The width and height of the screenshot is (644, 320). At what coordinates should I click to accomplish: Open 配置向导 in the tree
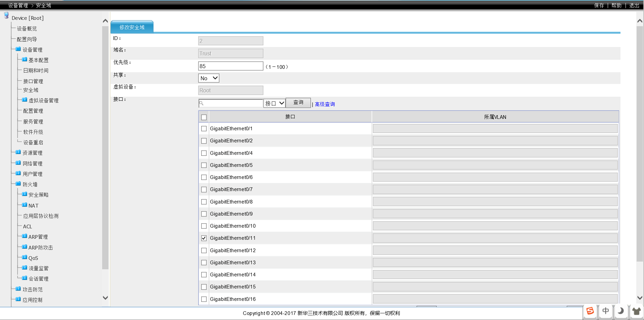pyautogui.click(x=27, y=39)
